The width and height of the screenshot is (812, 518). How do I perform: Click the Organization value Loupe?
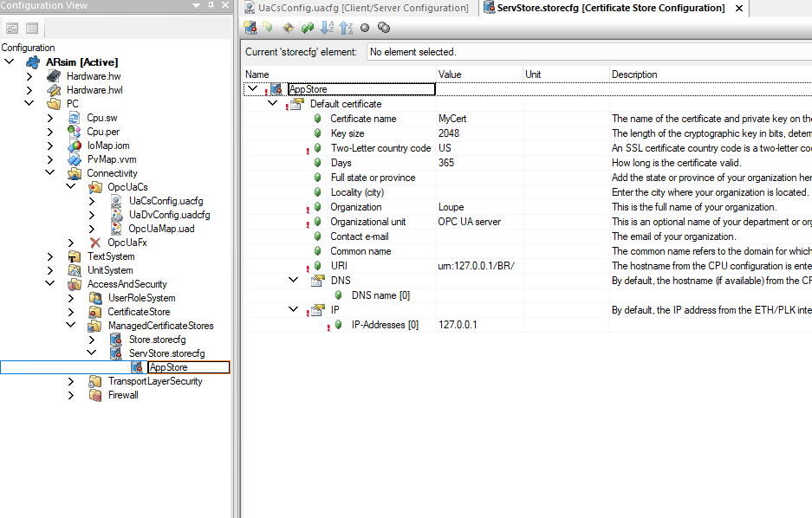pyautogui.click(x=451, y=207)
